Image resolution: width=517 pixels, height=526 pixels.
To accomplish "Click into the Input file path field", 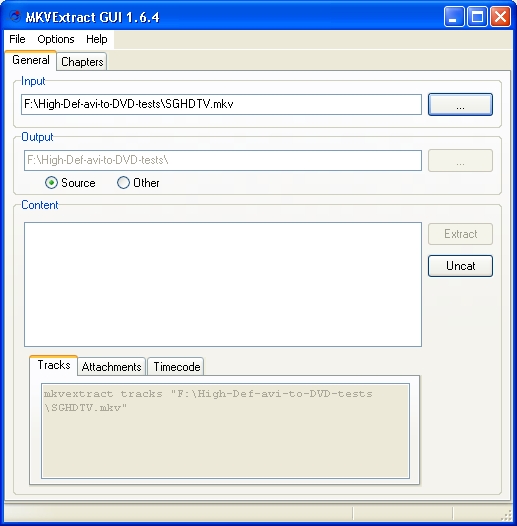I will click(221, 104).
